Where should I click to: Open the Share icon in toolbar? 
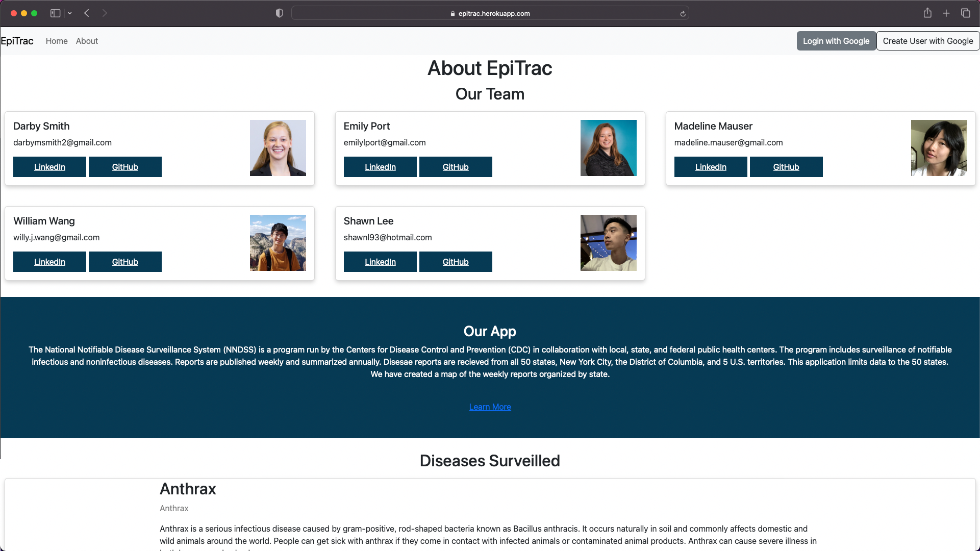coord(927,13)
